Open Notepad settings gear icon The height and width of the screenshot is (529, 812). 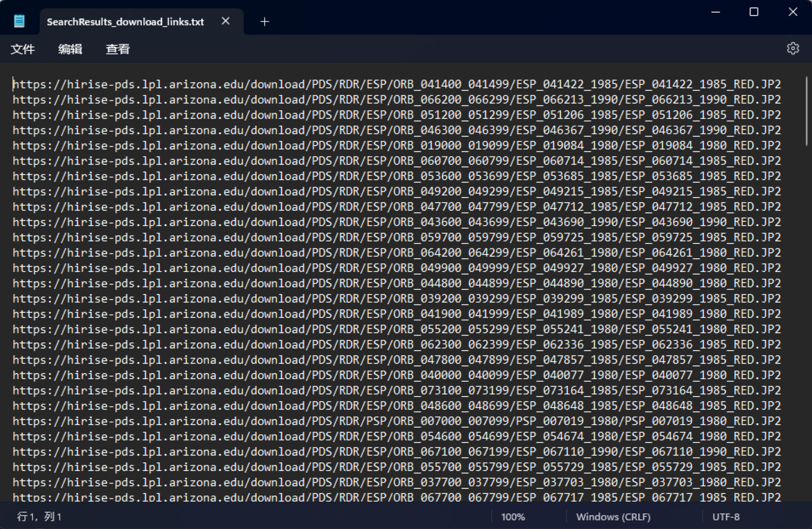pyautogui.click(x=793, y=48)
